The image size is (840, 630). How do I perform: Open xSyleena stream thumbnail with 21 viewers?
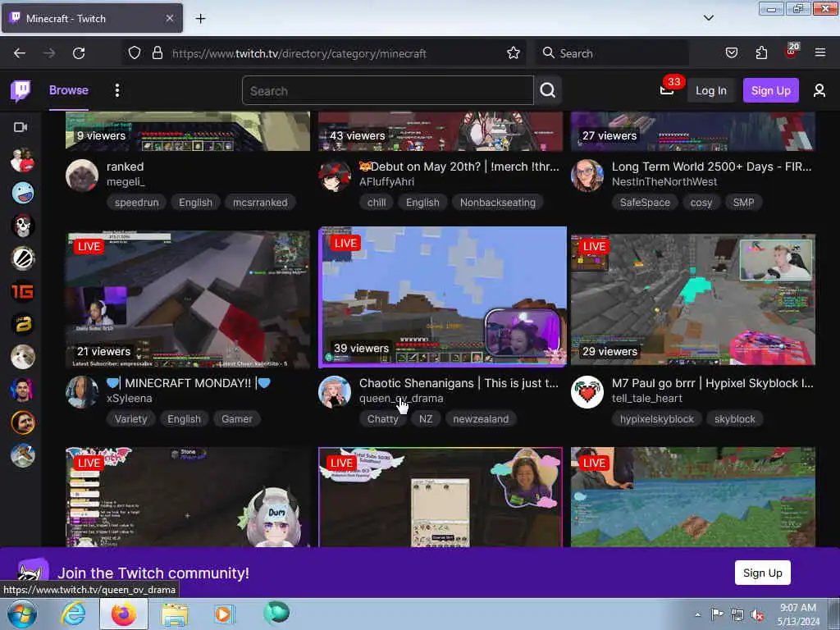[188, 300]
